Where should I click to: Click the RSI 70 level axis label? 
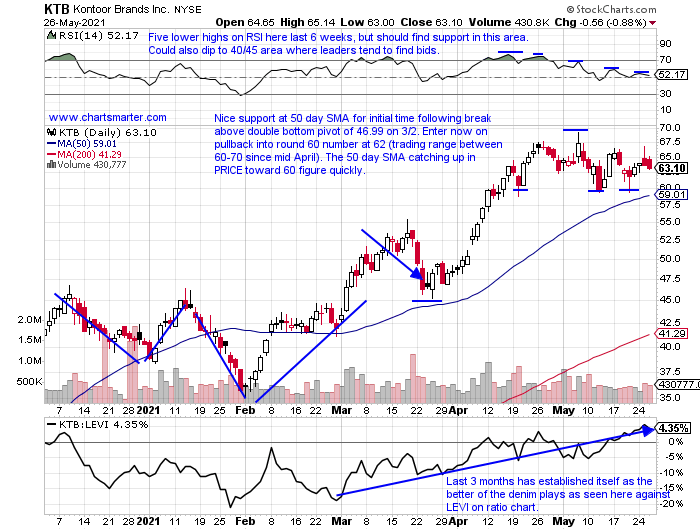point(665,59)
